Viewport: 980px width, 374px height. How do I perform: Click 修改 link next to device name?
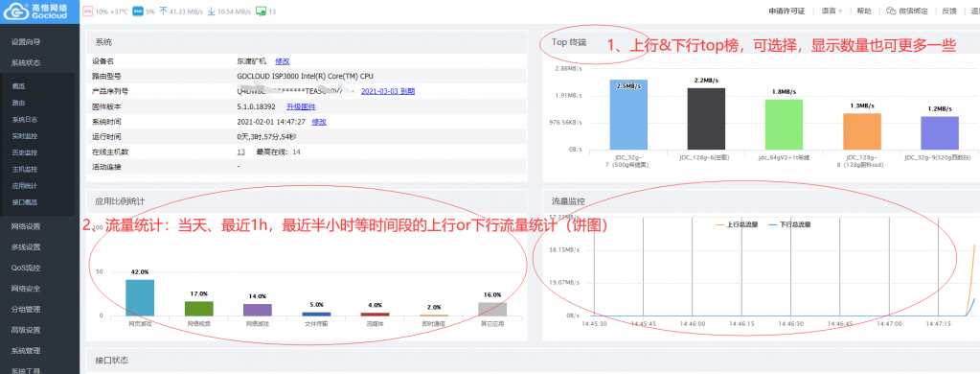(283, 61)
